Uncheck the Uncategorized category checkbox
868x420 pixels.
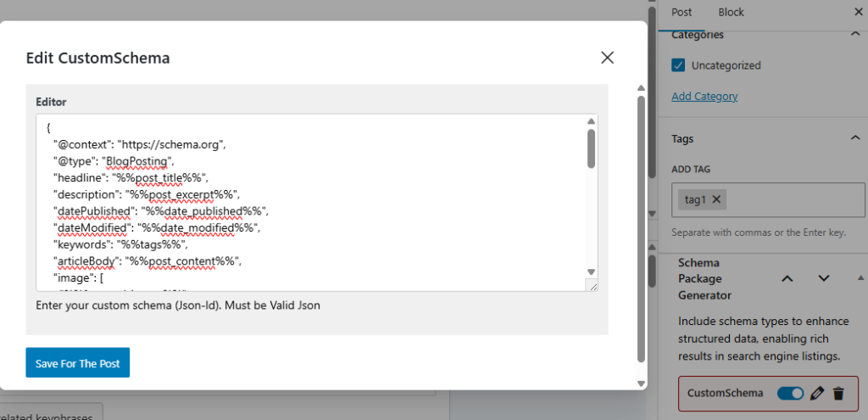678,65
